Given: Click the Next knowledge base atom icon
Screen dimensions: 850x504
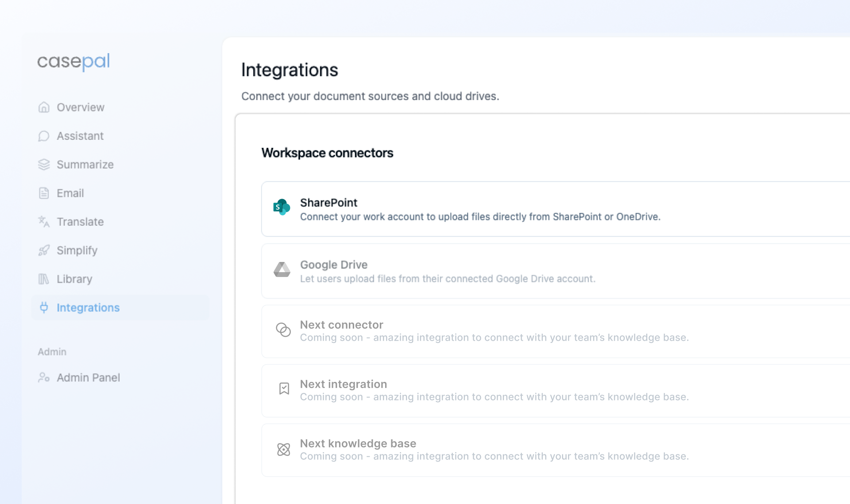Looking at the screenshot, I should (x=284, y=450).
